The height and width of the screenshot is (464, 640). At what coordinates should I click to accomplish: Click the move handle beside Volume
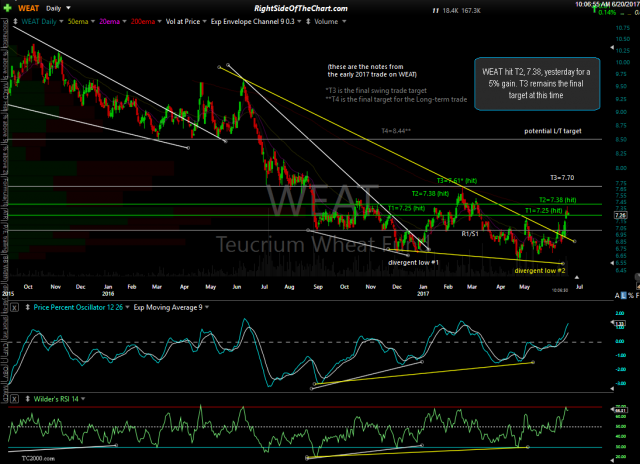tap(308, 22)
